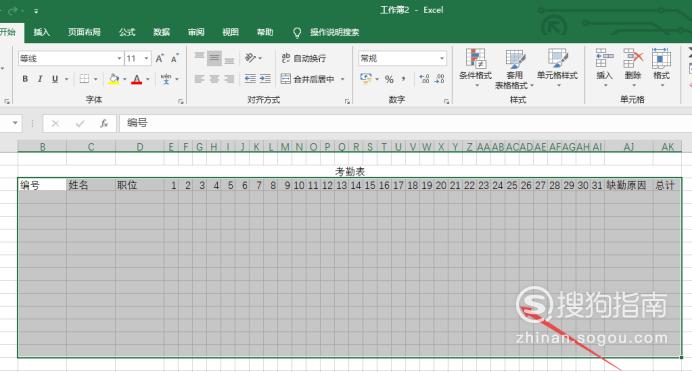Screen dimensions: 692x372
Task: Click insert function fx icon
Action: click(x=104, y=124)
